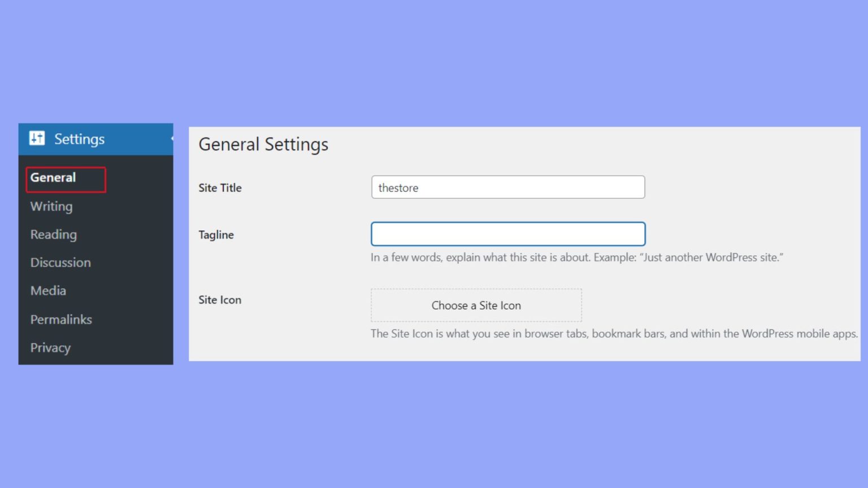Viewport: 868px width, 488px height.
Task: Collapse the Settings menu with its chevron
Action: click(x=171, y=138)
